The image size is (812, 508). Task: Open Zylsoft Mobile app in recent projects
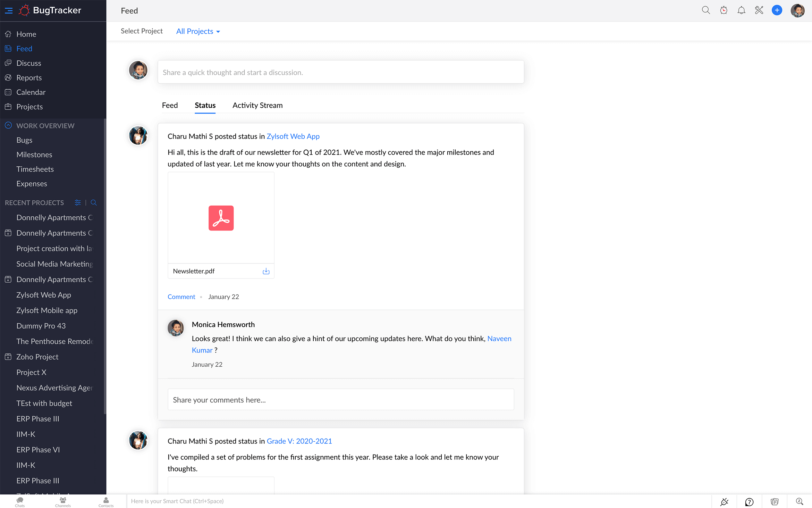point(47,311)
